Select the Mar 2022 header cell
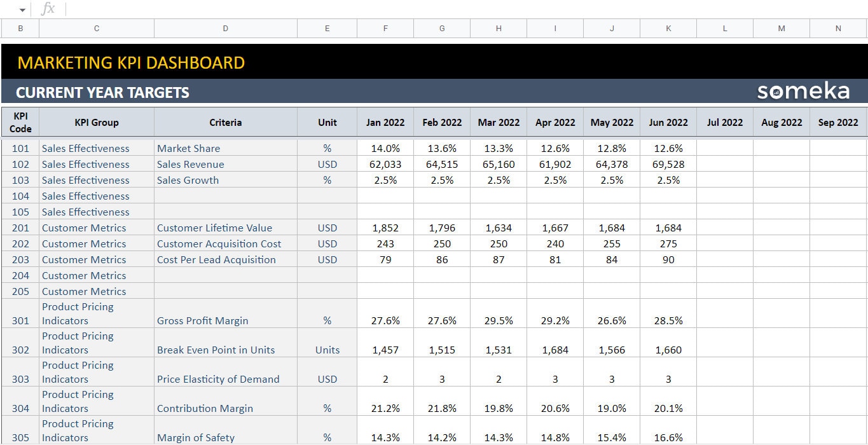The height and width of the screenshot is (445, 868). 499,122
